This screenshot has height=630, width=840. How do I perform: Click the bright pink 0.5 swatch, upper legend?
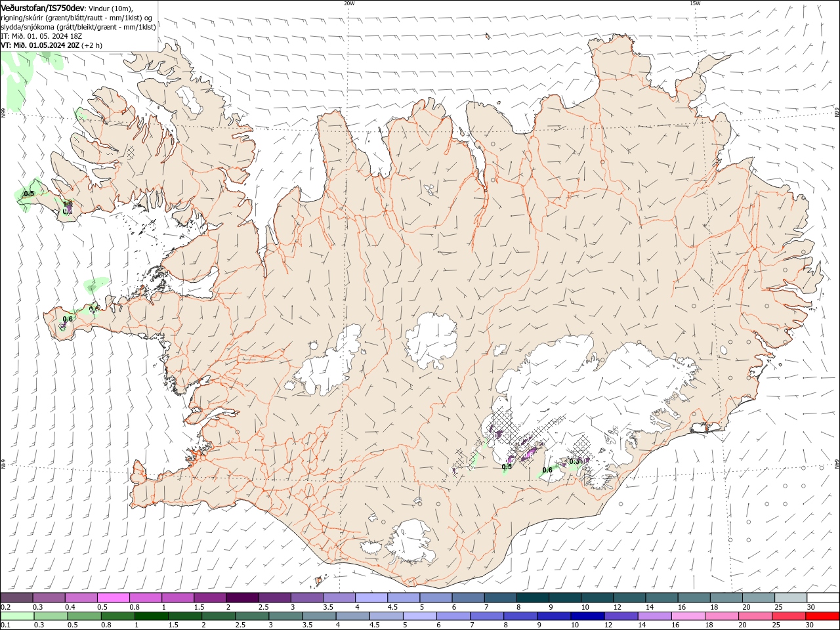[x=113, y=598]
